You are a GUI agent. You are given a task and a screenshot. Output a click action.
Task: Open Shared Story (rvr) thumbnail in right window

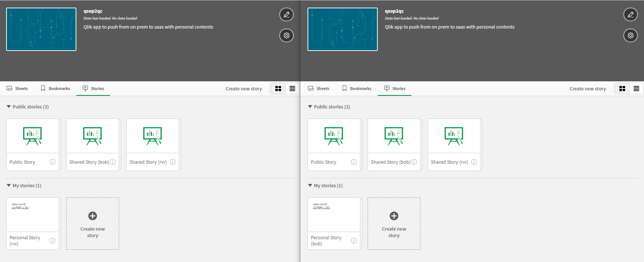click(x=454, y=136)
